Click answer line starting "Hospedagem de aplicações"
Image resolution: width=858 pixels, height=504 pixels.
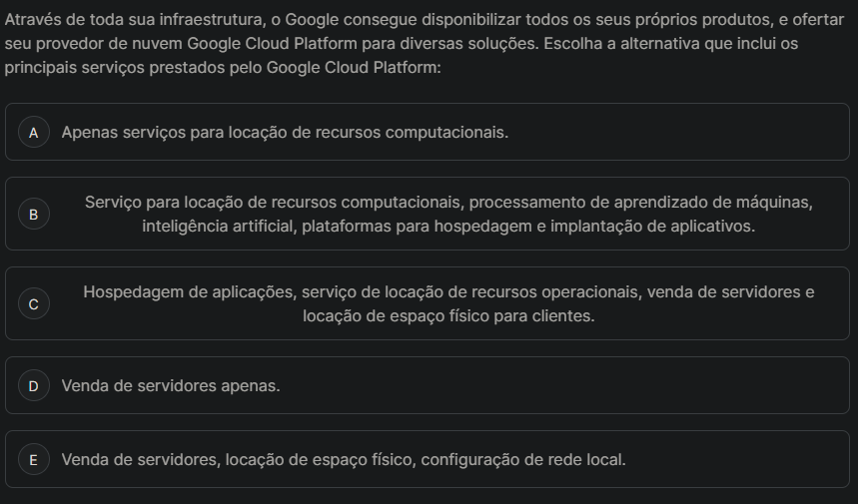[x=448, y=292]
